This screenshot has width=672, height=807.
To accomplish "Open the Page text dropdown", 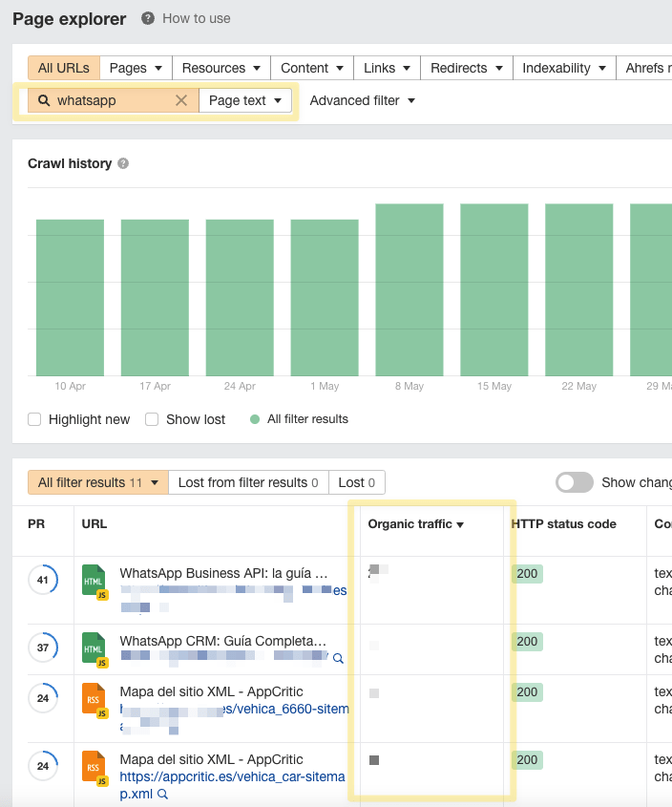I will coord(245,100).
